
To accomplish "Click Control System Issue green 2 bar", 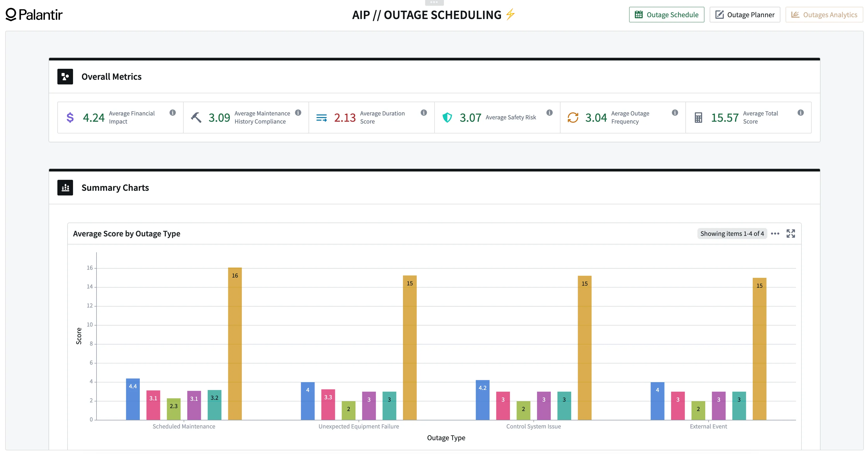I will [523, 410].
